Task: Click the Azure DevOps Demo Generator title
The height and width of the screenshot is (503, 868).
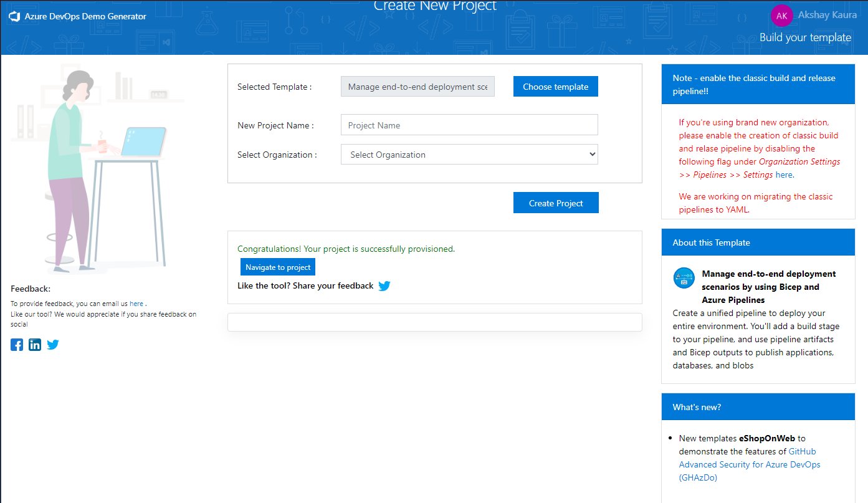Action: pos(85,17)
